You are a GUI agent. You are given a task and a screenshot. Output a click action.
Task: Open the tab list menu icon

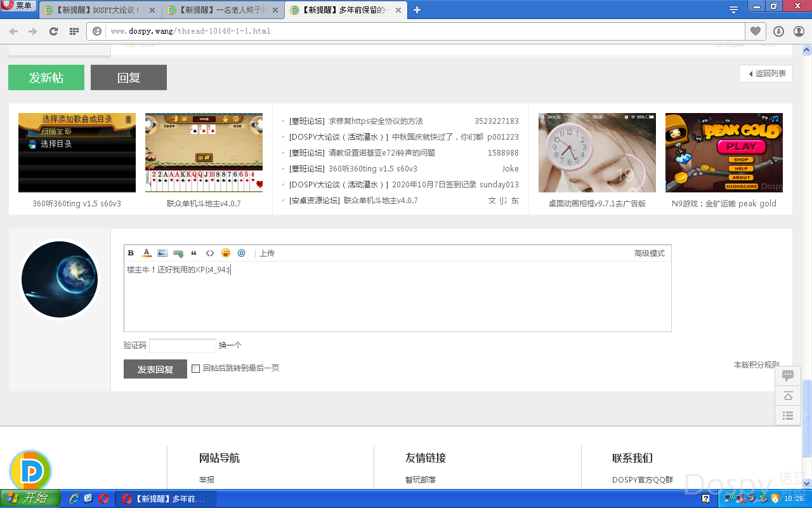733,10
